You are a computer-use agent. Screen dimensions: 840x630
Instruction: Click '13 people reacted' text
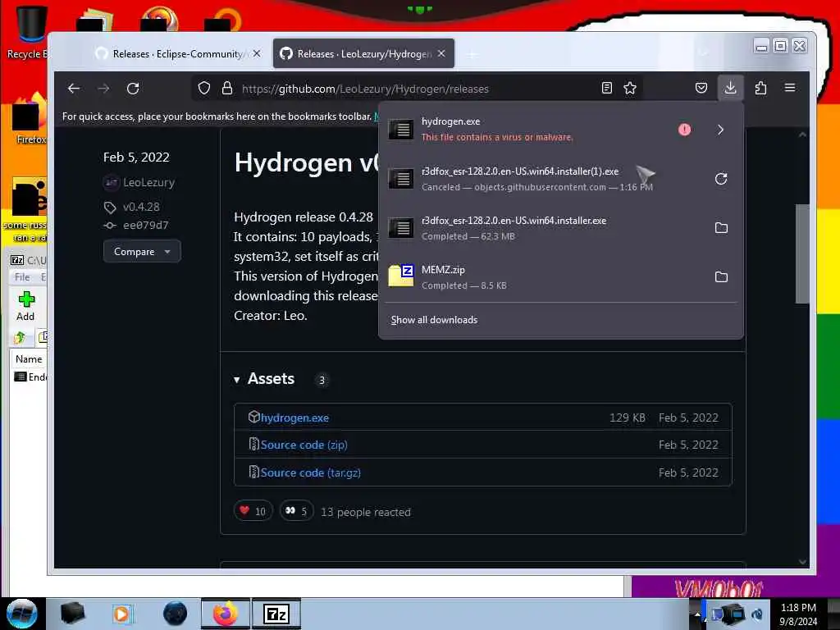coord(366,512)
